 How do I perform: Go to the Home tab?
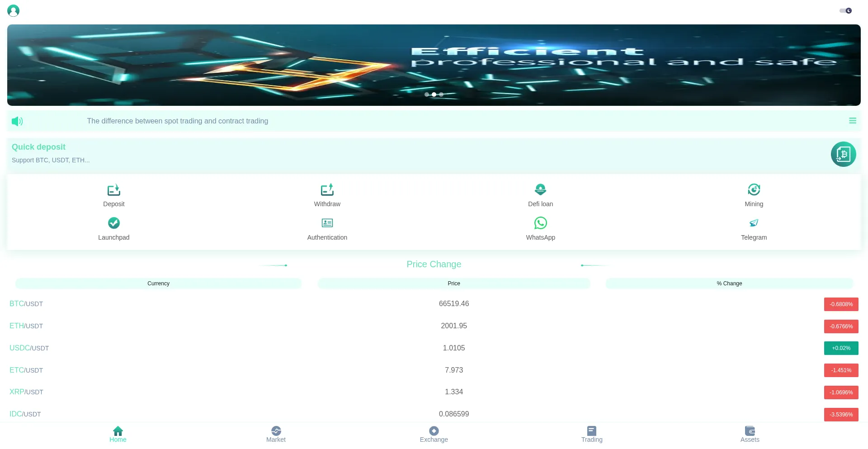118,435
